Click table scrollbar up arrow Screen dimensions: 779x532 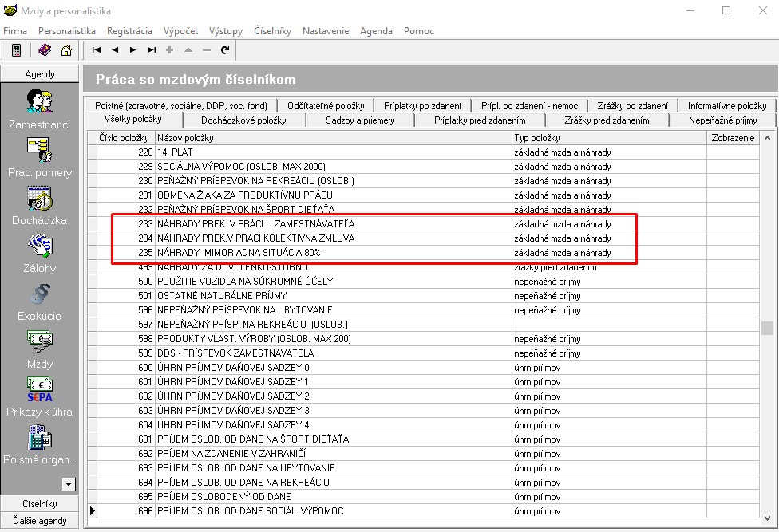pyautogui.click(x=767, y=138)
